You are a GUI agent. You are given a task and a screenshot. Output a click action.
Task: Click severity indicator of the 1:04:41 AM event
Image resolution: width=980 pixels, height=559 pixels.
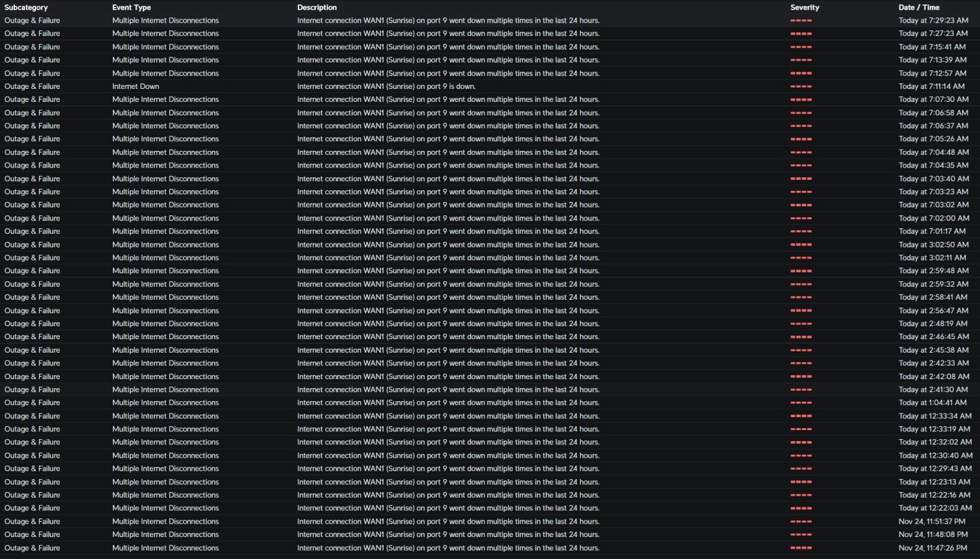[801, 403]
